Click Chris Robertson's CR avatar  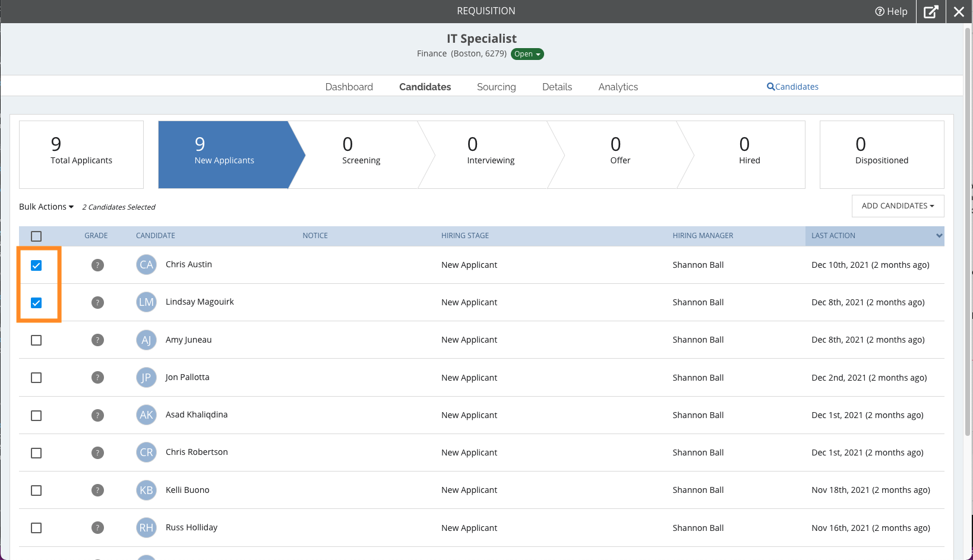(x=146, y=453)
